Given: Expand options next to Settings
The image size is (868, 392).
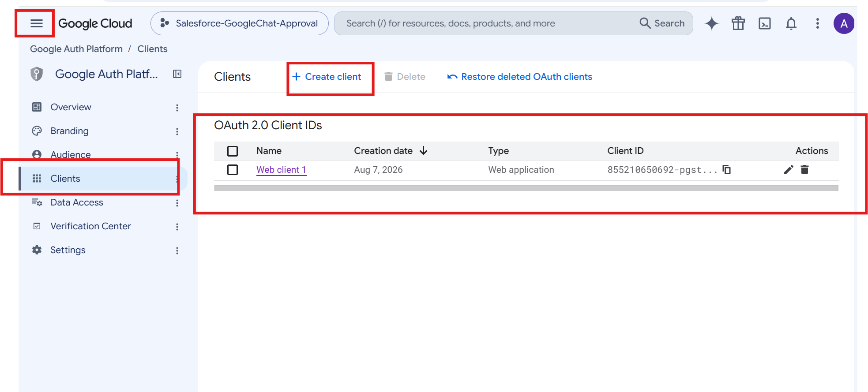Looking at the screenshot, I should (177, 250).
